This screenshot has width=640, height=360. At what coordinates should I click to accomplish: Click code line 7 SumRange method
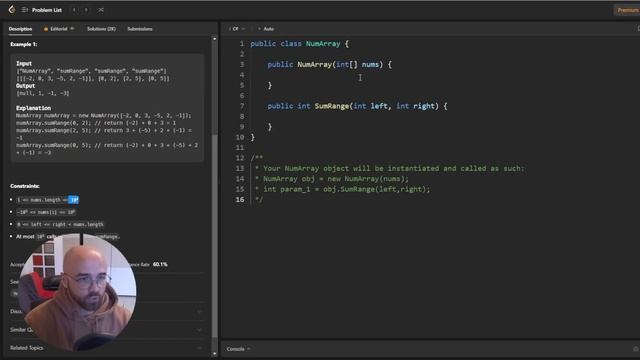click(x=357, y=106)
